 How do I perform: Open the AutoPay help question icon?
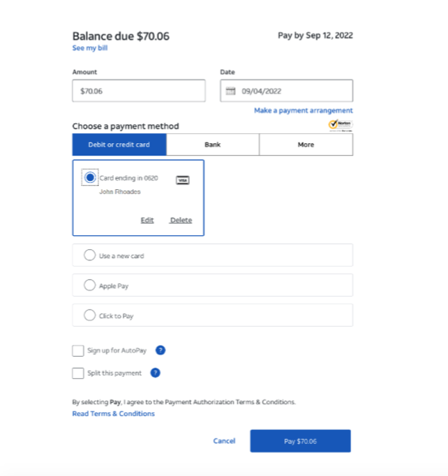tap(160, 350)
